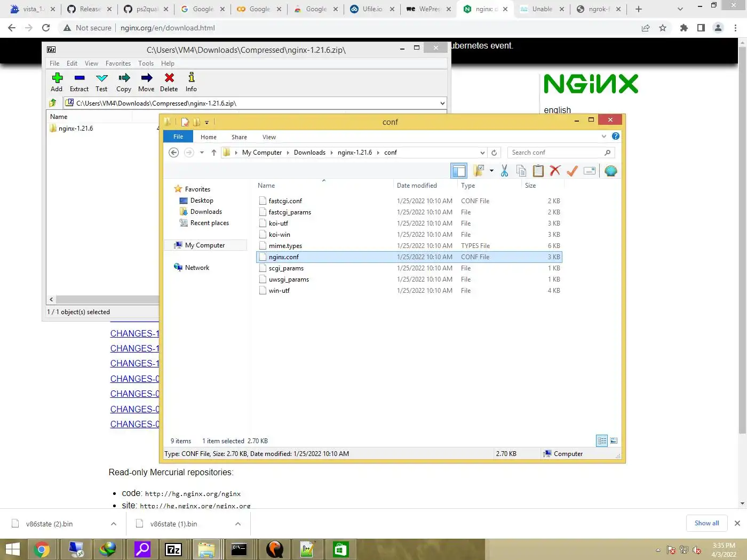The width and height of the screenshot is (747, 560).
Task: Expand the ribbon with the chevron
Action: tap(604, 137)
